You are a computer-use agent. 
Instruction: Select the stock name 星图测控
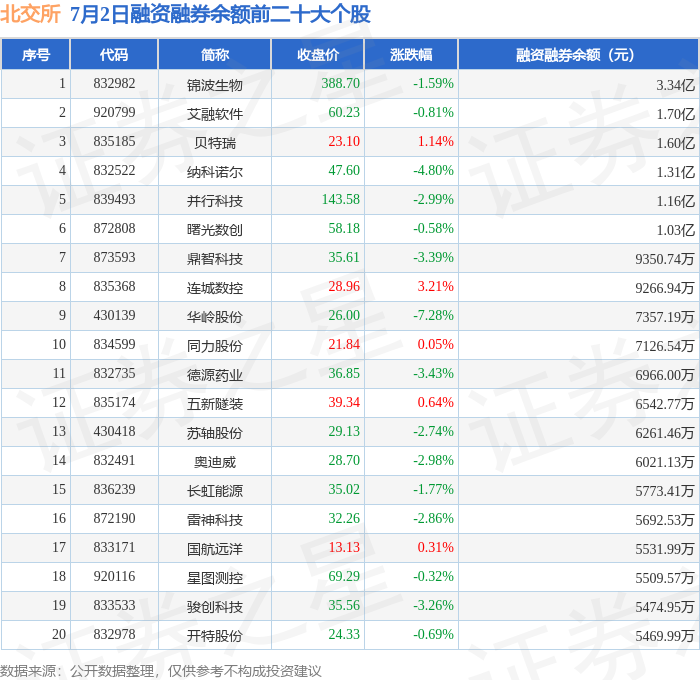click(215, 578)
